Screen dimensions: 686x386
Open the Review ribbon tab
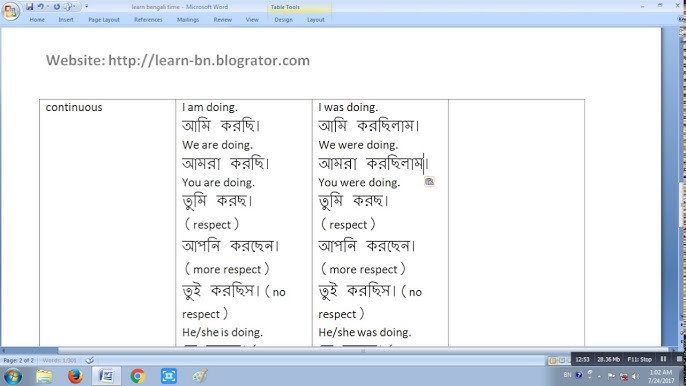click(223, 20)
